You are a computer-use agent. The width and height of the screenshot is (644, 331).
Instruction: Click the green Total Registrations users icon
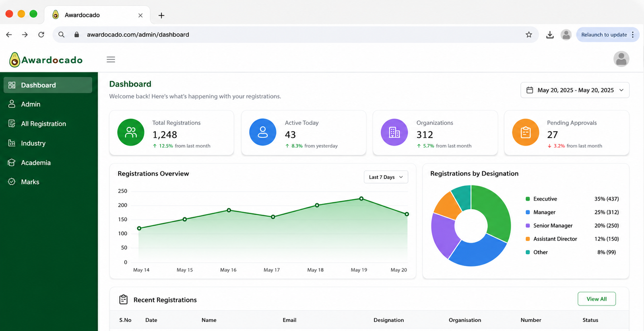click(x=131, y=132)
